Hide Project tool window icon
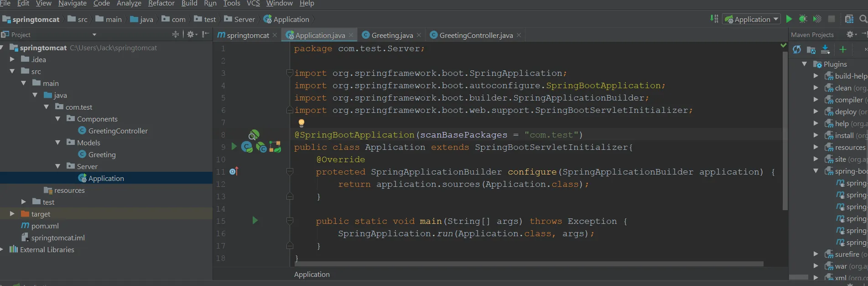 [206, 34]
